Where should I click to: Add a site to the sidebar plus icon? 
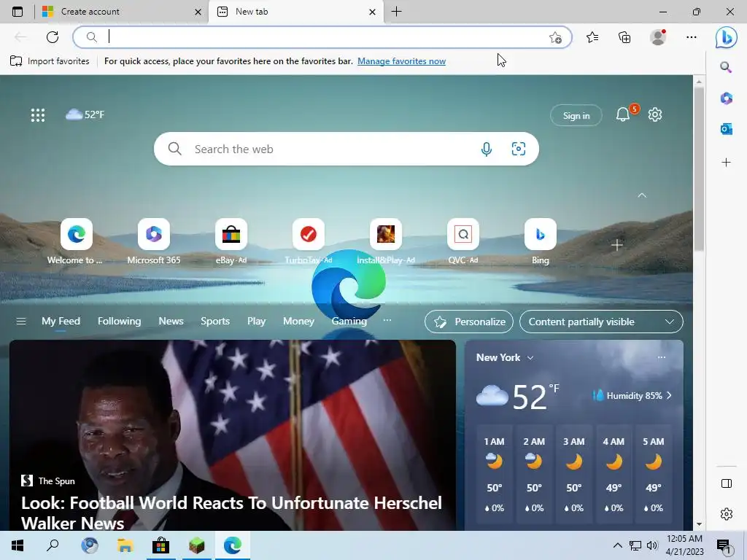pos(726,163)
